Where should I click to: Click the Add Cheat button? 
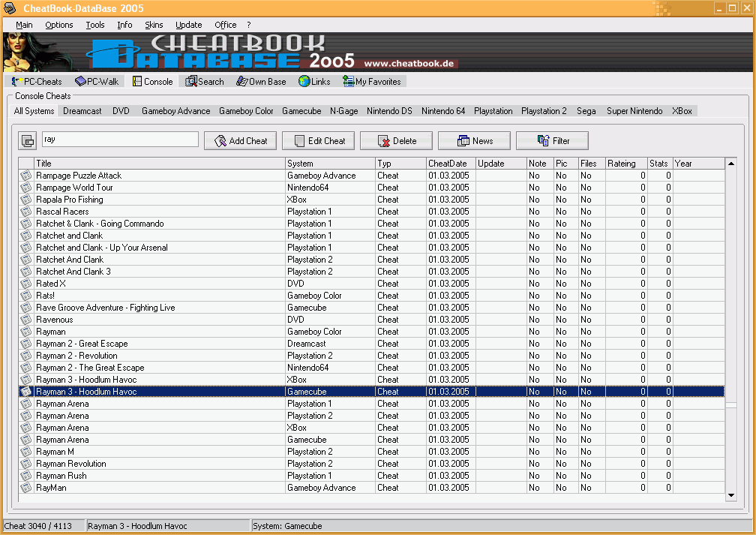tap(240, 140)
